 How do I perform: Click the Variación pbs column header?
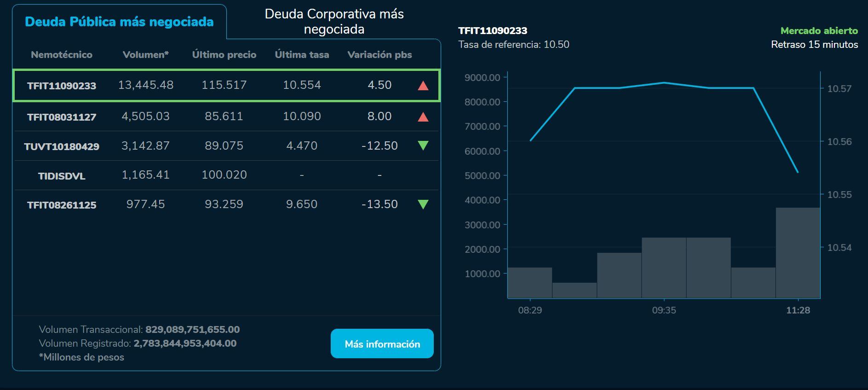[x=380, y=54]
